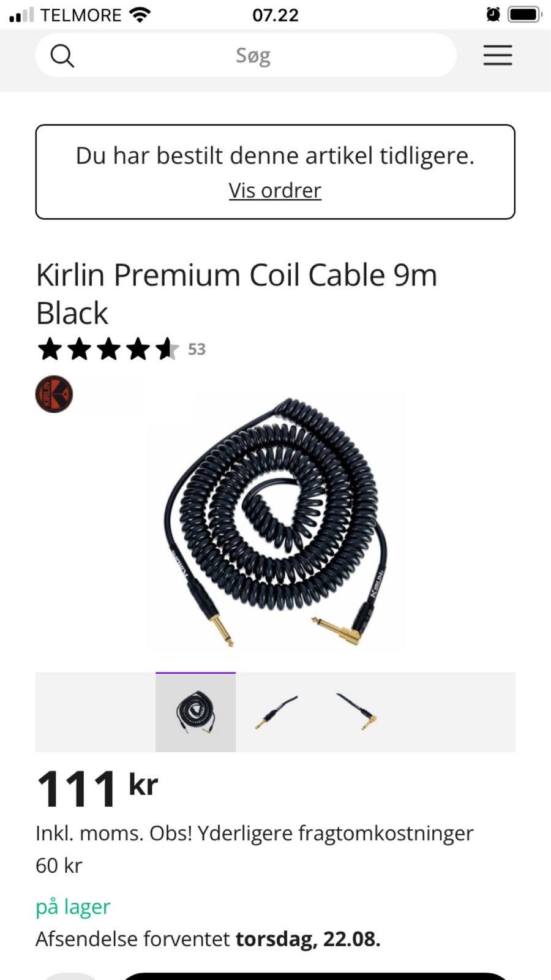Tap the alarm clock status icon
Viewport: 551px width, 980px height.
coord(493,14)
